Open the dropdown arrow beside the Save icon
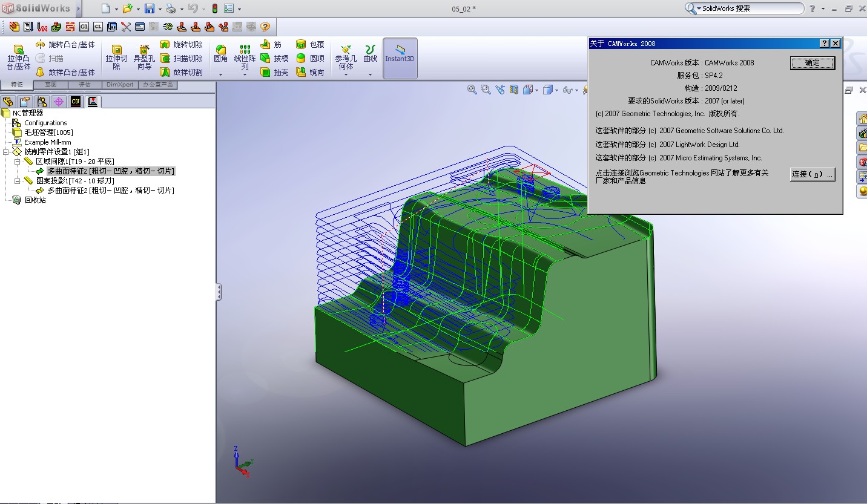Viewport: 867px width, 504px height. coord(160,9)
